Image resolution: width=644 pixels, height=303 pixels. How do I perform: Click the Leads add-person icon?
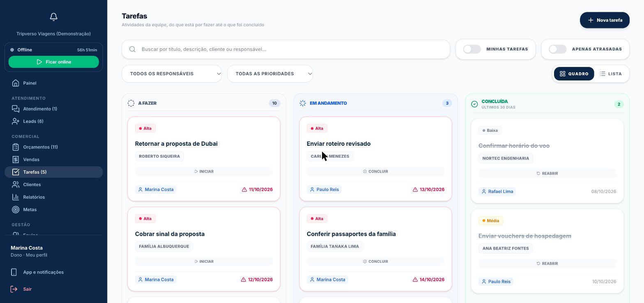[x=16, y=121]
